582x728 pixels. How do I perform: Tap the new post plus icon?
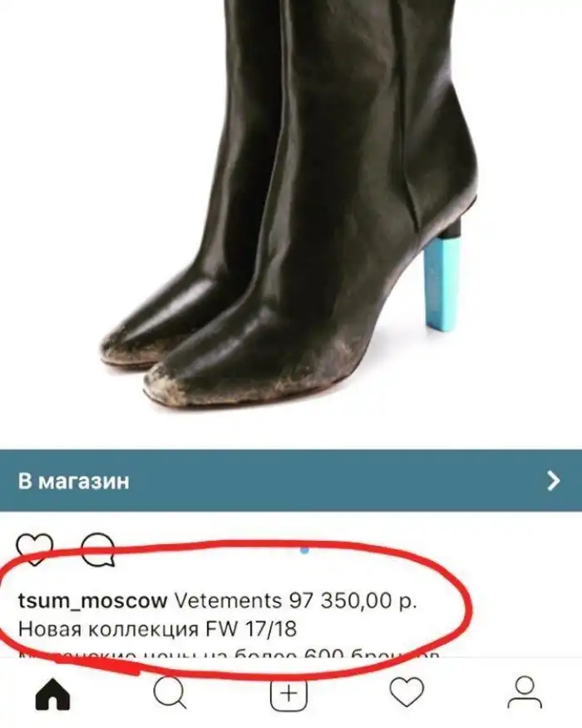click(289, 694)
